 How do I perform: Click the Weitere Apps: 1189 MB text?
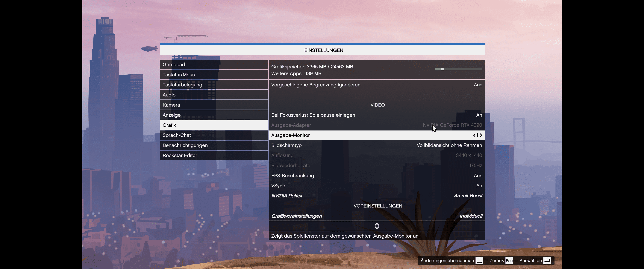[296, 74]
